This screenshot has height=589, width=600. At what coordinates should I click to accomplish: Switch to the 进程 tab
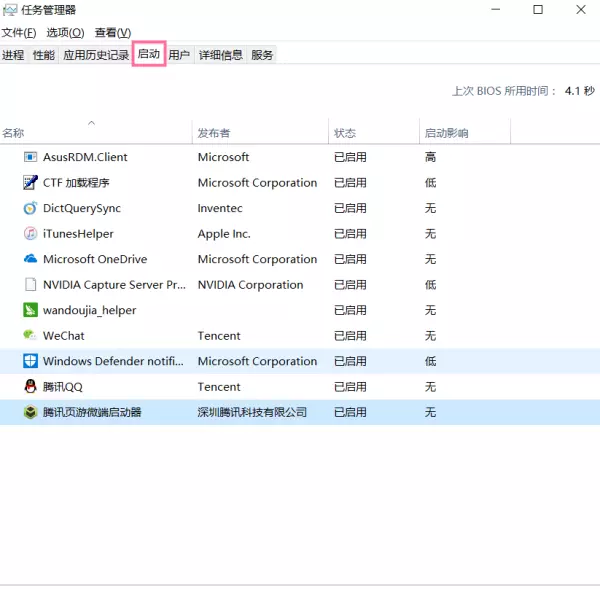pyautogui.click(x=13, y=55)
